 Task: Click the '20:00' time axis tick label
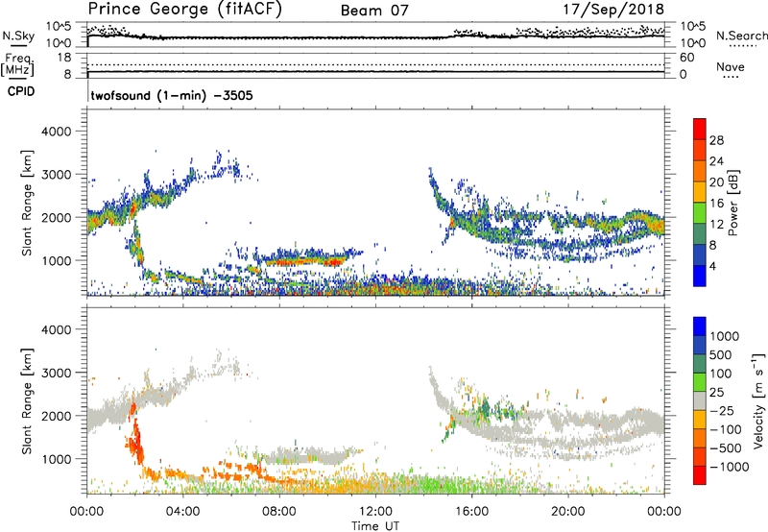pos(567,512)
